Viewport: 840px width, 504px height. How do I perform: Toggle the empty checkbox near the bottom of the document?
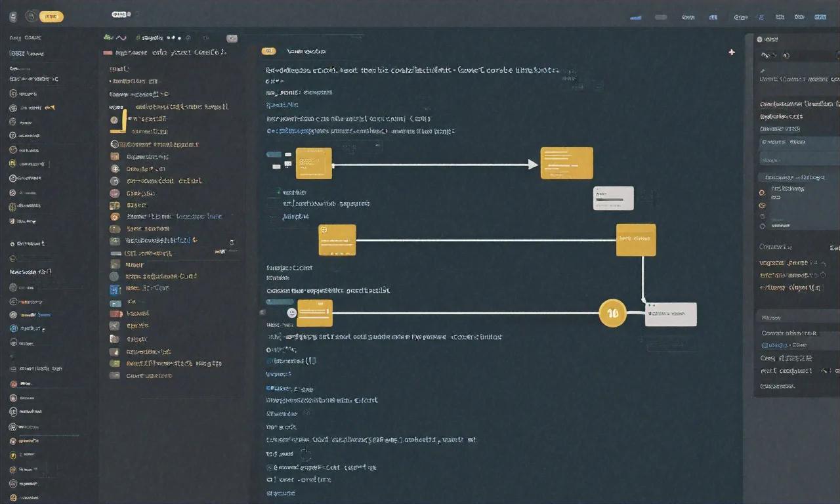tap(270, 480)
